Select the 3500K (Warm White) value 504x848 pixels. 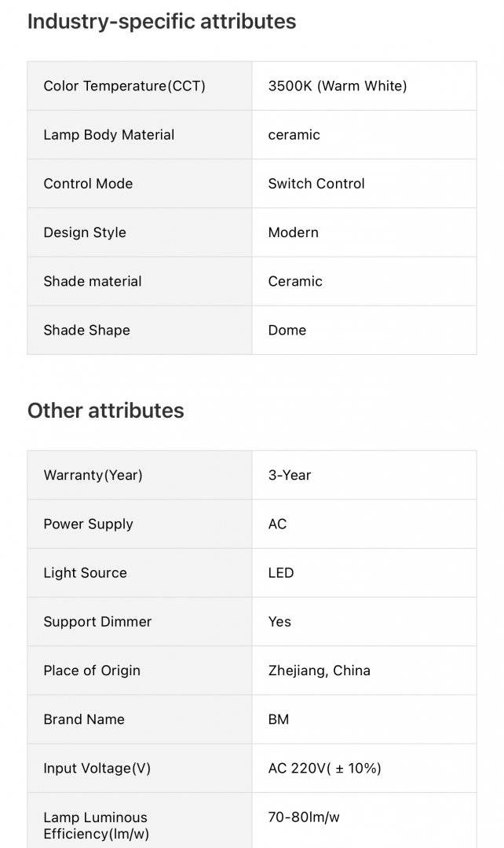(338, 86)
